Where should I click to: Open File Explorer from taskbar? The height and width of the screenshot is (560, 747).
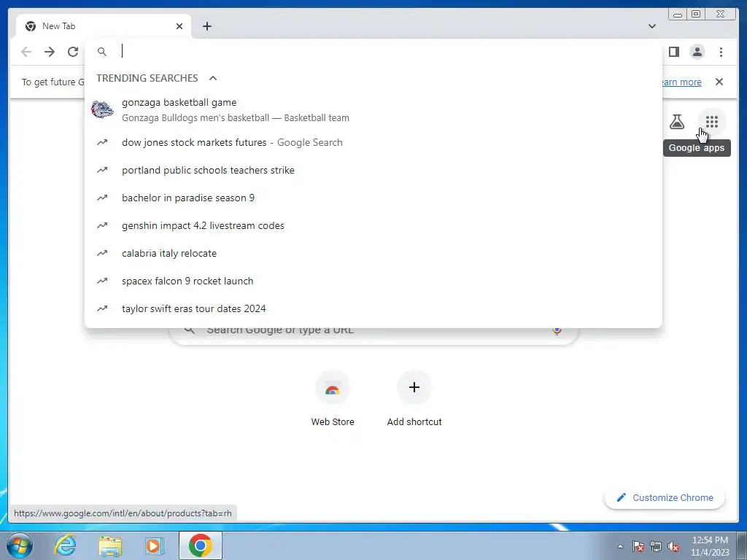pyautogui.click(x=110, y=545)
